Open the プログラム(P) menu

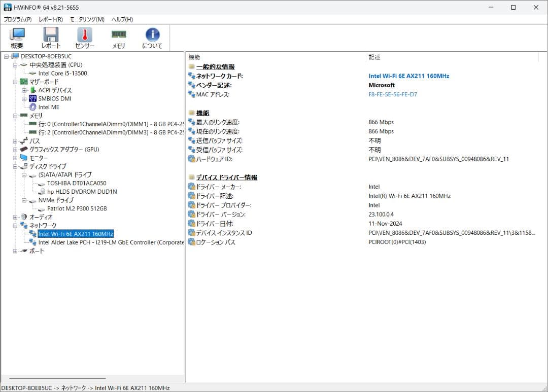click(x=18, y=19)
